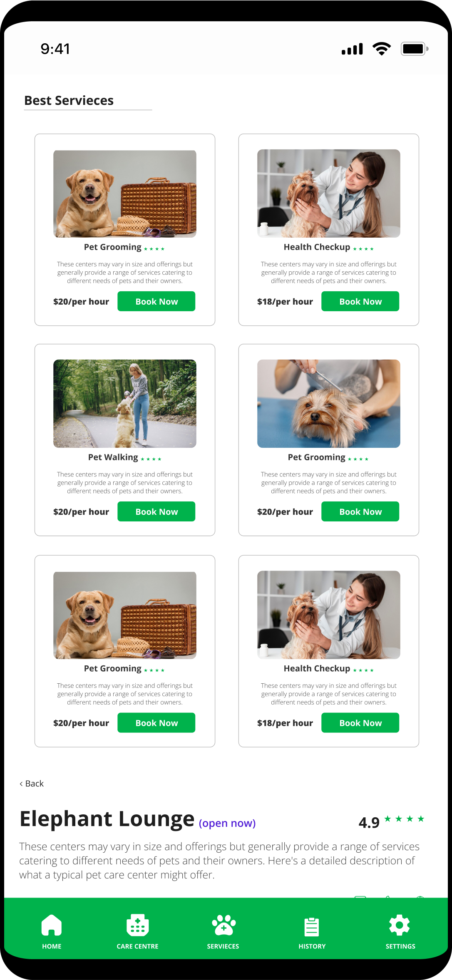Book Now for Pet Walking service

click(156, 511)
